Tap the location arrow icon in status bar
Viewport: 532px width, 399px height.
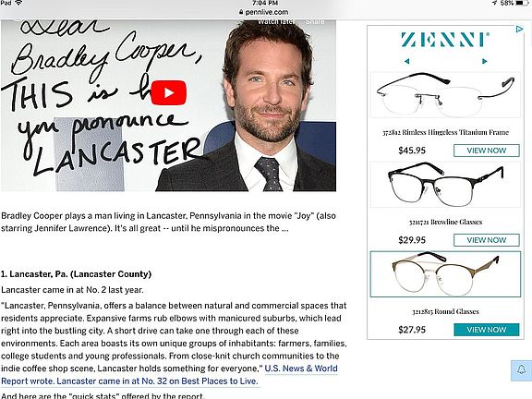(495, 3)
